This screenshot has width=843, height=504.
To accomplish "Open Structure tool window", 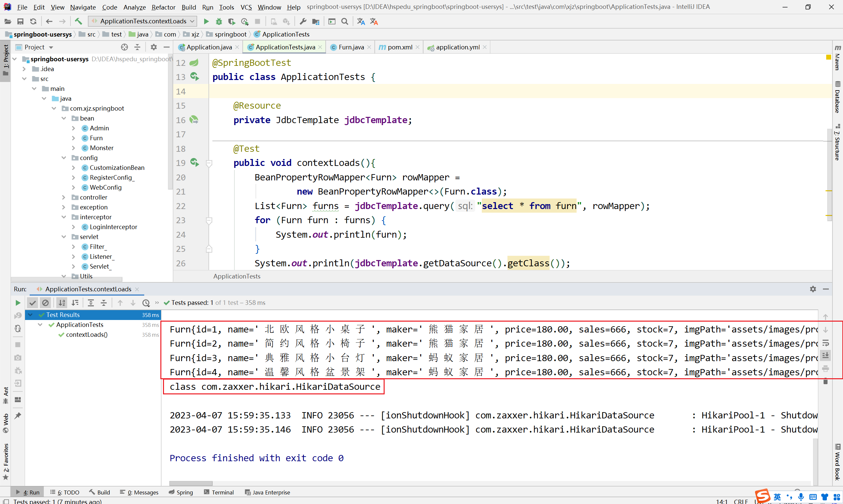I will [x=837, y=142].
